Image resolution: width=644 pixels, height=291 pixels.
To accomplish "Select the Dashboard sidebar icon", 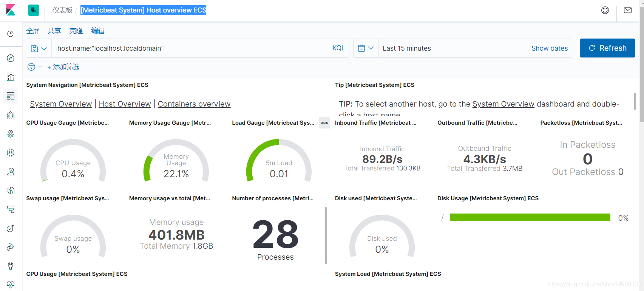I will [x=11, y=96].
